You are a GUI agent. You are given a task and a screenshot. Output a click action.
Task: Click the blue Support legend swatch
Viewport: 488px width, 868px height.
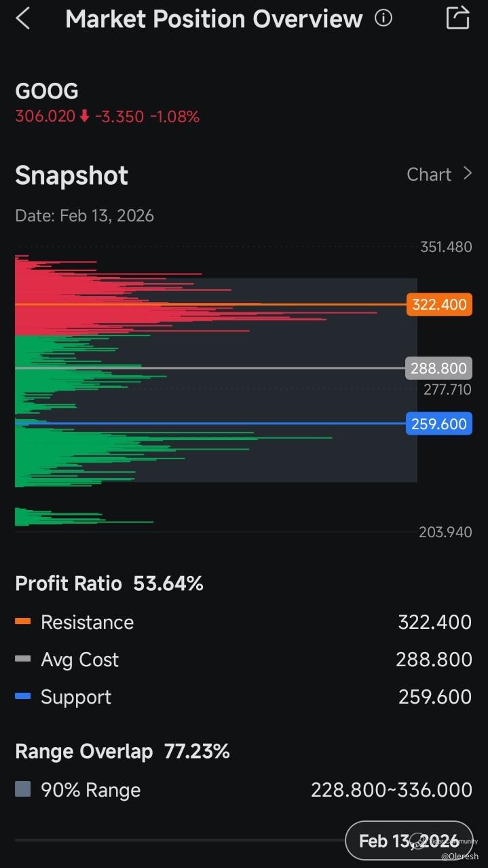tap(23, 696)
